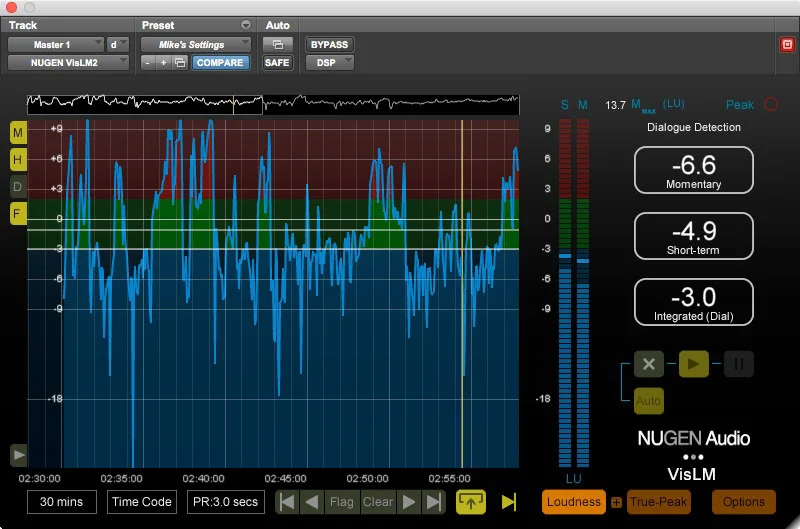800x529 pixels.
Task: Select next preset with plus button
Action: (163, 63)
